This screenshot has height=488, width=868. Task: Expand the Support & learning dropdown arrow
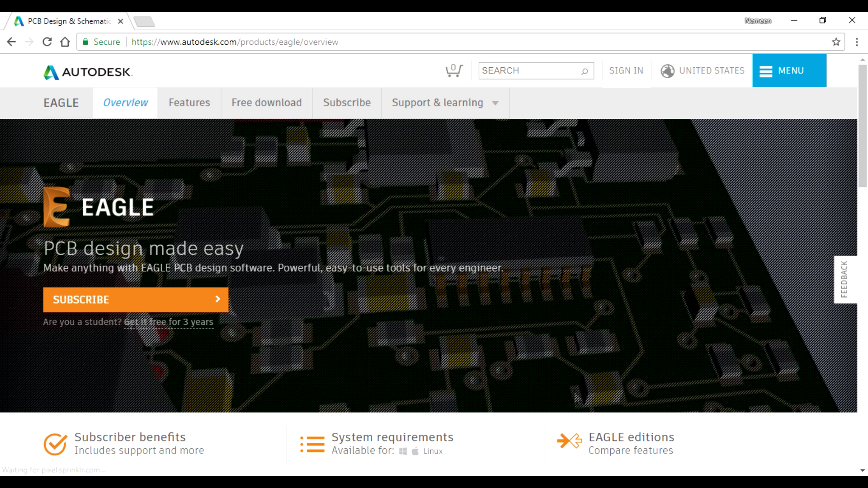point(495,103)
